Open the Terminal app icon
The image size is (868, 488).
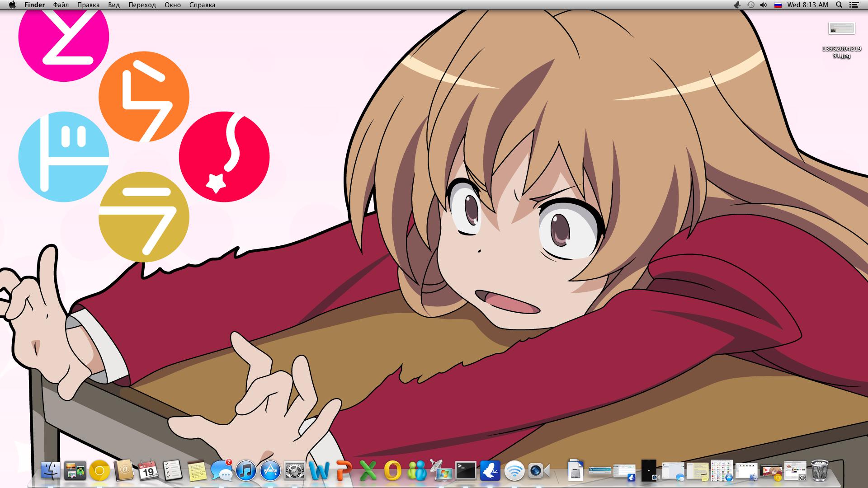(x=466, y=470)
